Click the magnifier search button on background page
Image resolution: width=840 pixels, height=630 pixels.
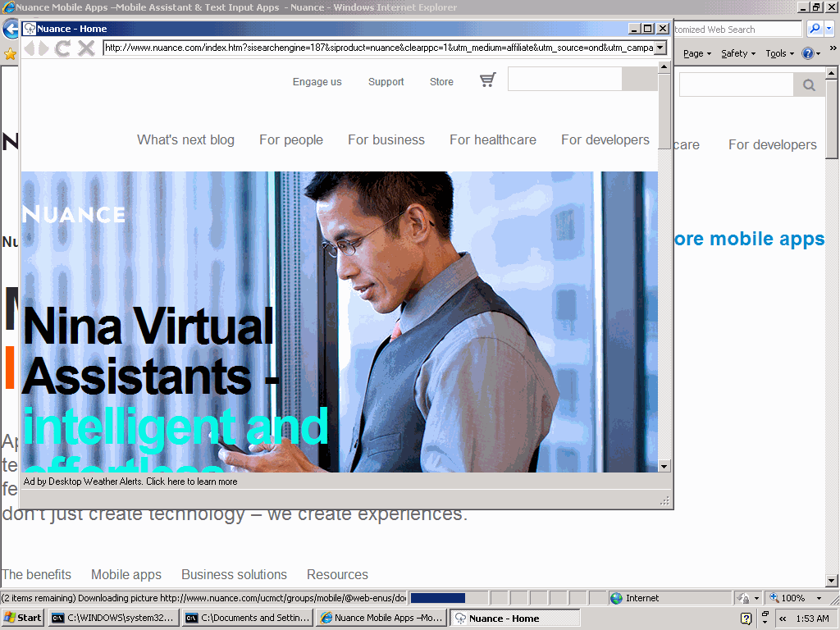(x=809, y=84)
